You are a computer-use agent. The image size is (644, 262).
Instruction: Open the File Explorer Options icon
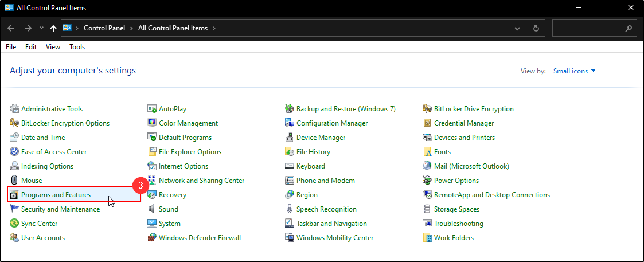pos(152,152)
